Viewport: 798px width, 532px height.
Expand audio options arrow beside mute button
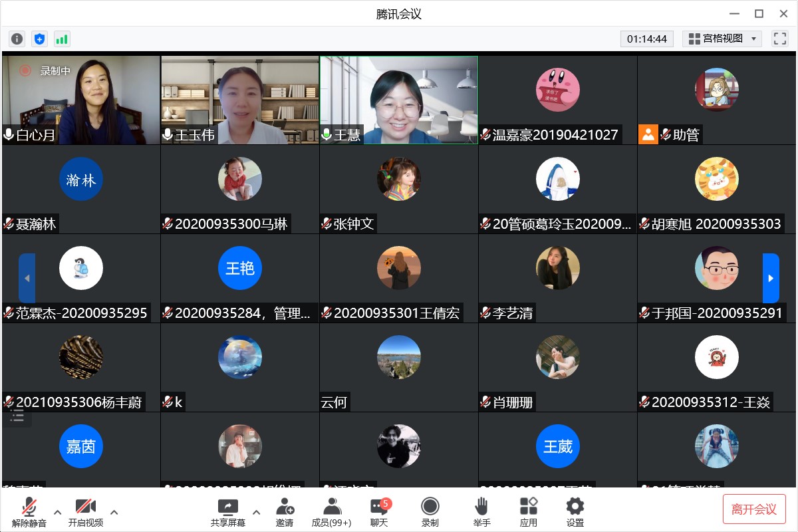[57, 512]
